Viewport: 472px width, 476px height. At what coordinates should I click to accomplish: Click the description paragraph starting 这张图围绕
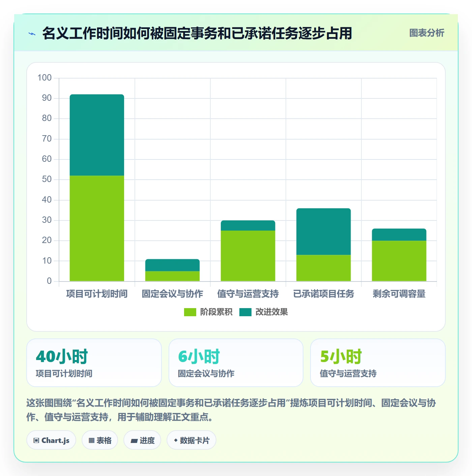(231, 410)
